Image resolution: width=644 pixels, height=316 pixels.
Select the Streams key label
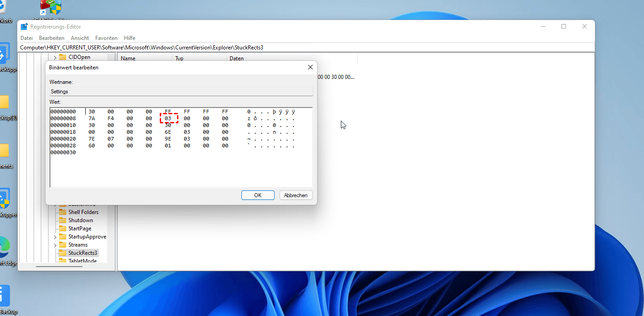coord(78,245)
